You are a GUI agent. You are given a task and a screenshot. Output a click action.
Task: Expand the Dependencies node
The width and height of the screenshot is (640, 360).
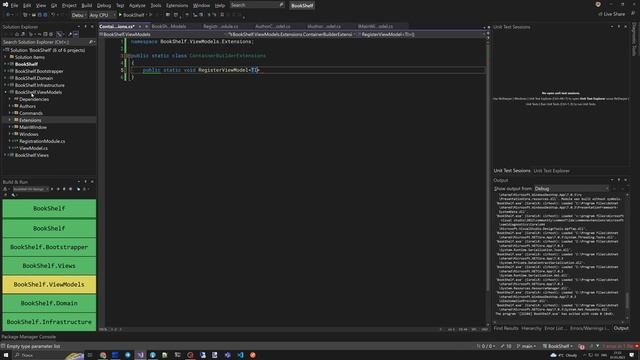10,99
